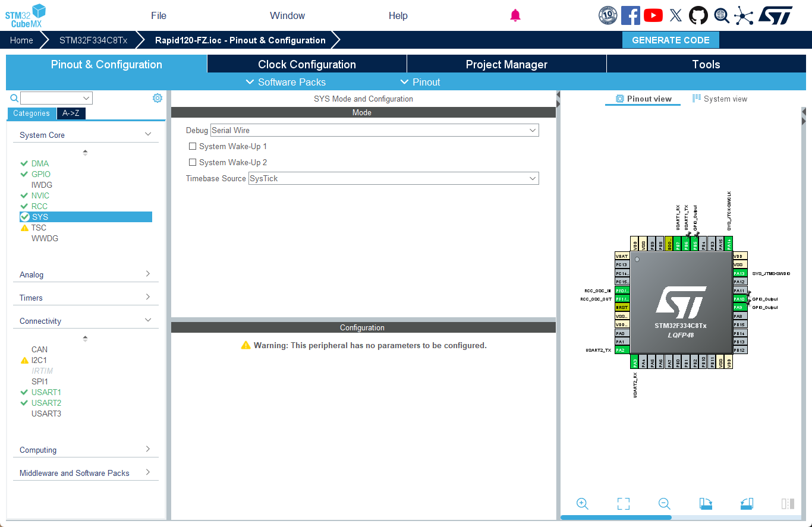
Task: Select IWDG peripheral
Action: tap(42, 185)
